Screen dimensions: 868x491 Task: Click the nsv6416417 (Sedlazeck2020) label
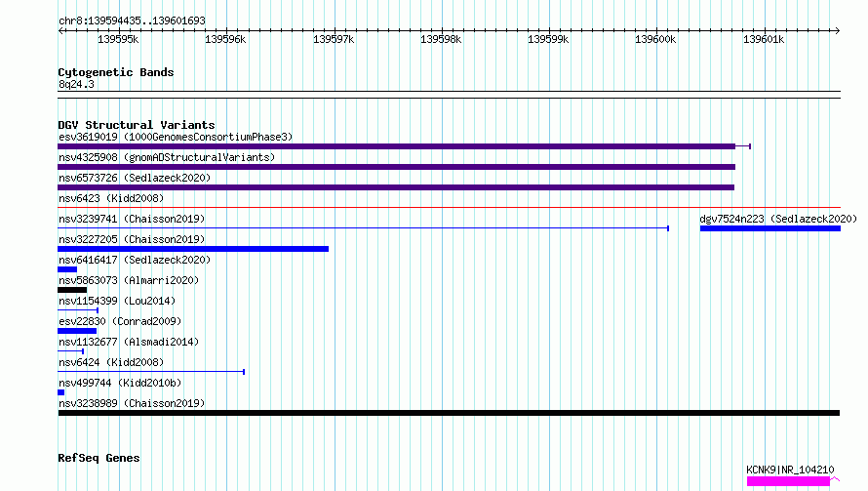click(135, 260)
